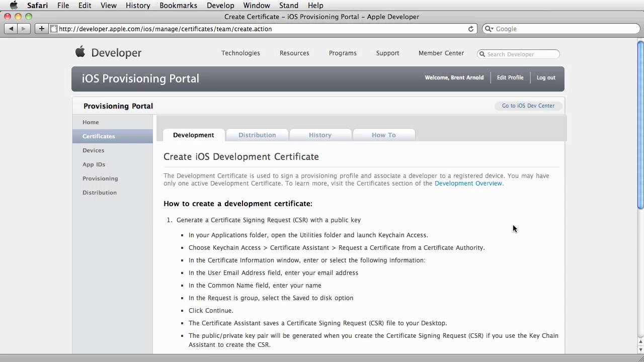Click the "Click Continue." bullet text
Screen dimensions: 644x362
coord(211,311)
